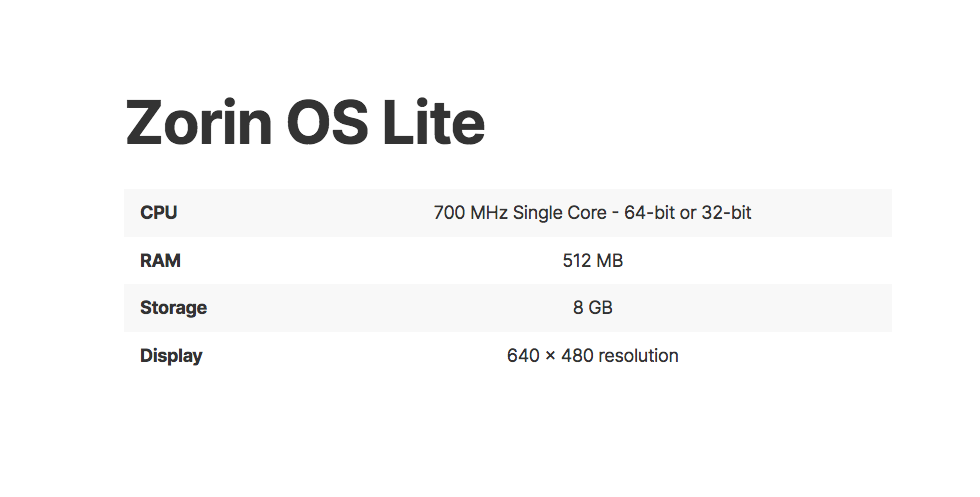The width and height of the screenshot is (980, 497).
Task: Click the dash in the CPU value
Action: tap(615, 213)
